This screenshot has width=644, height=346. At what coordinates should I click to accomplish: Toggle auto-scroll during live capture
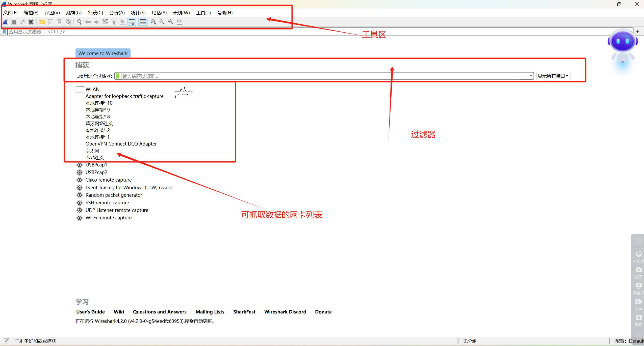coord(132,22)
